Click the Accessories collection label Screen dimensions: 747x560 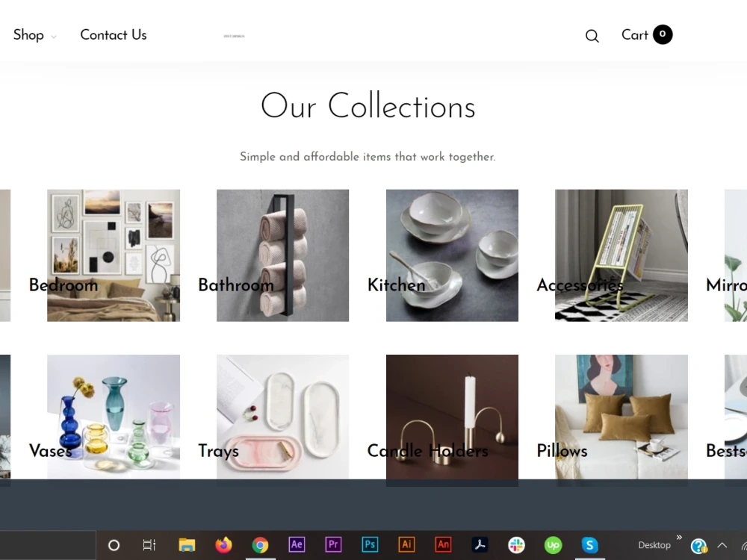(x=580, y=284)
